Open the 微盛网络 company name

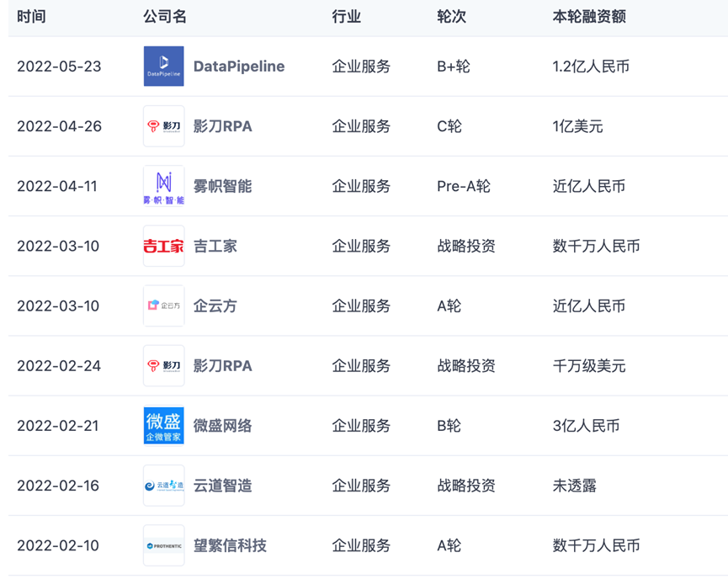tap(222, 426)
